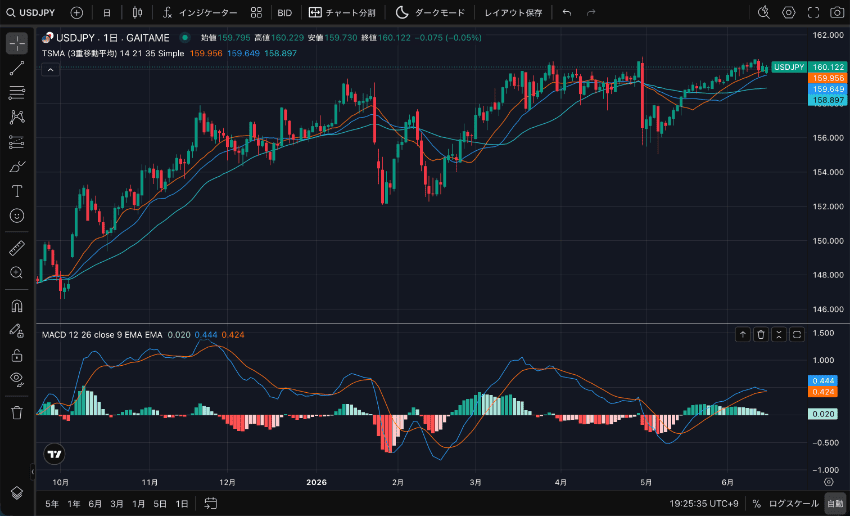This screenshot has height=516, width=850.
Task: Delete the MACD pane
Action: pos(761,335)
